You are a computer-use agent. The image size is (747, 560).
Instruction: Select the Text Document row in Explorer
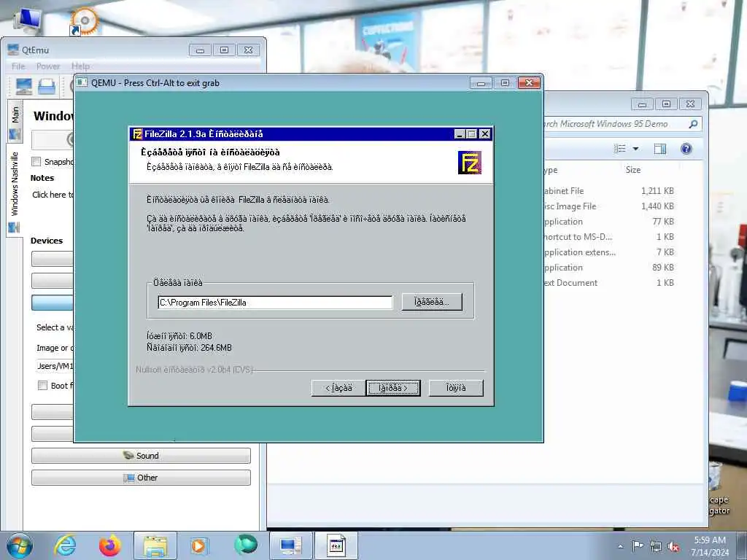[610, 282]
